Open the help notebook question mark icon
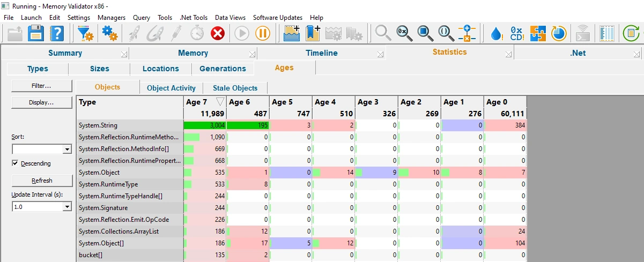This screenshot has height=262, width=644. (57, 34)
